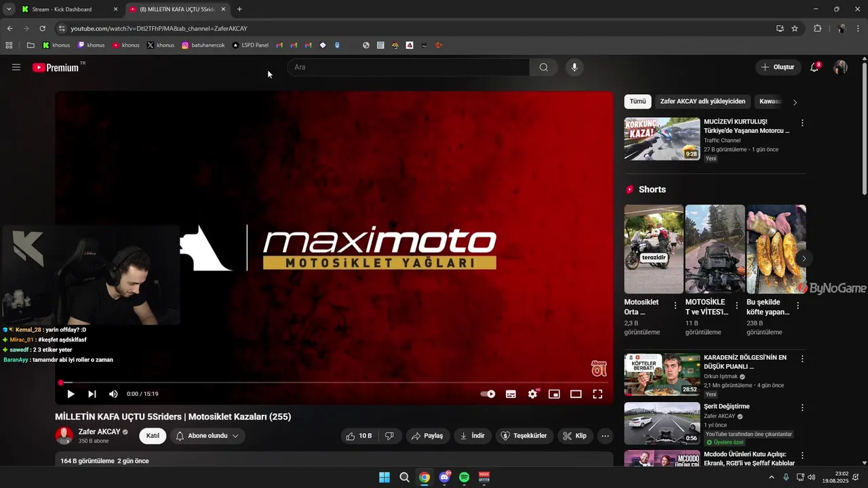The image size is (868, 488).
Task: Expand the tab search dropdown
Action: tap(9, 9)
